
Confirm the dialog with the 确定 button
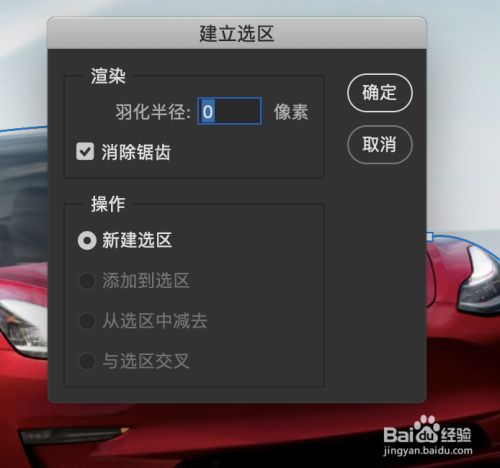click(380, 93)
